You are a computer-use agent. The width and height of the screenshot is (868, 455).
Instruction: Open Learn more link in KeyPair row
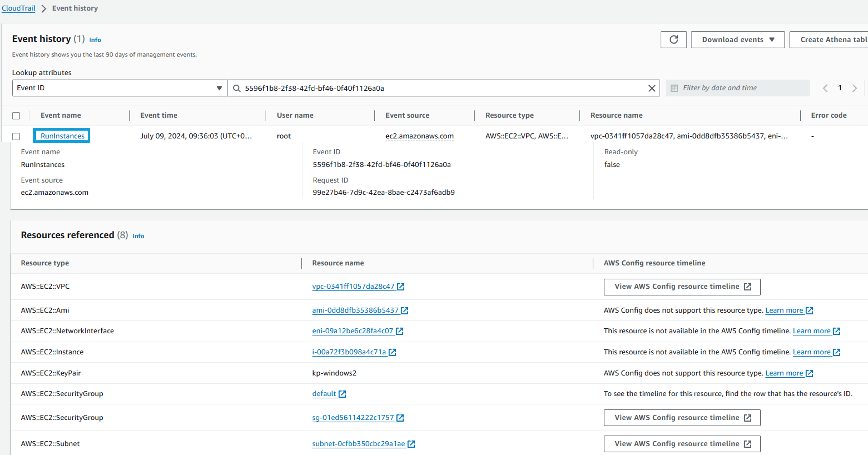(784, 373)
